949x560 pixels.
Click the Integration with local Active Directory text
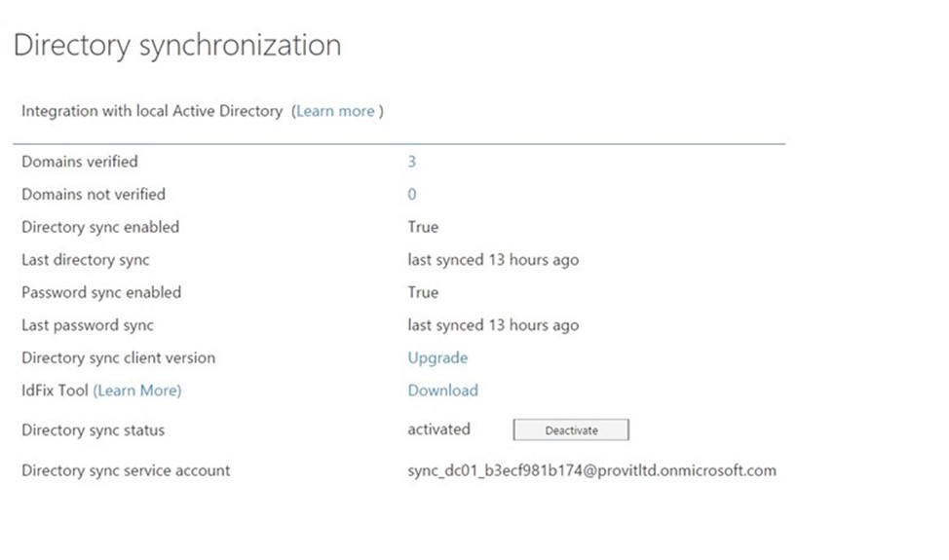[x=152, y=111]
